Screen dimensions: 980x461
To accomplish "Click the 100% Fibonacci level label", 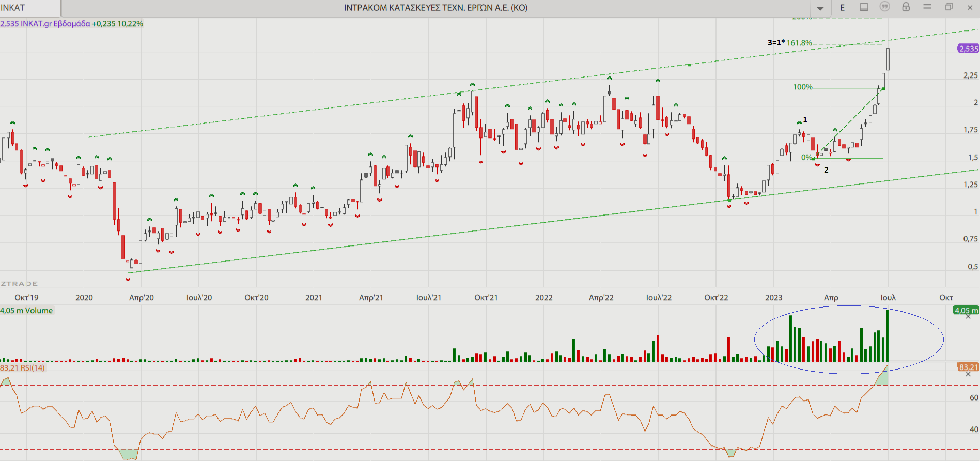I will [803, 87].
